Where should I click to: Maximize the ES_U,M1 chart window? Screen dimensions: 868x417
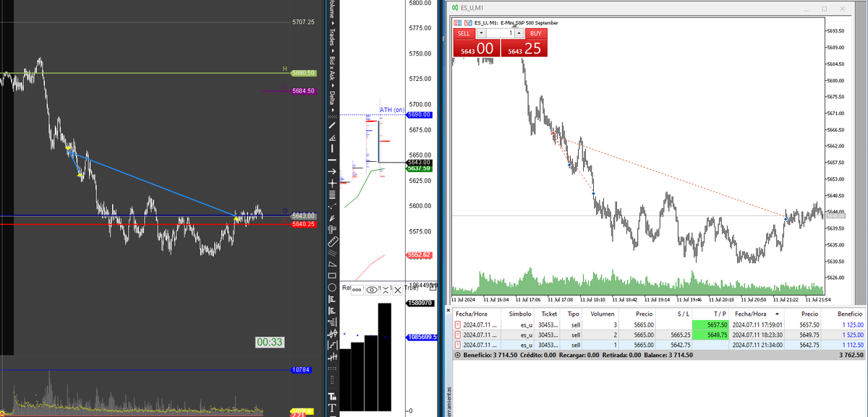[x=824, y=8]
